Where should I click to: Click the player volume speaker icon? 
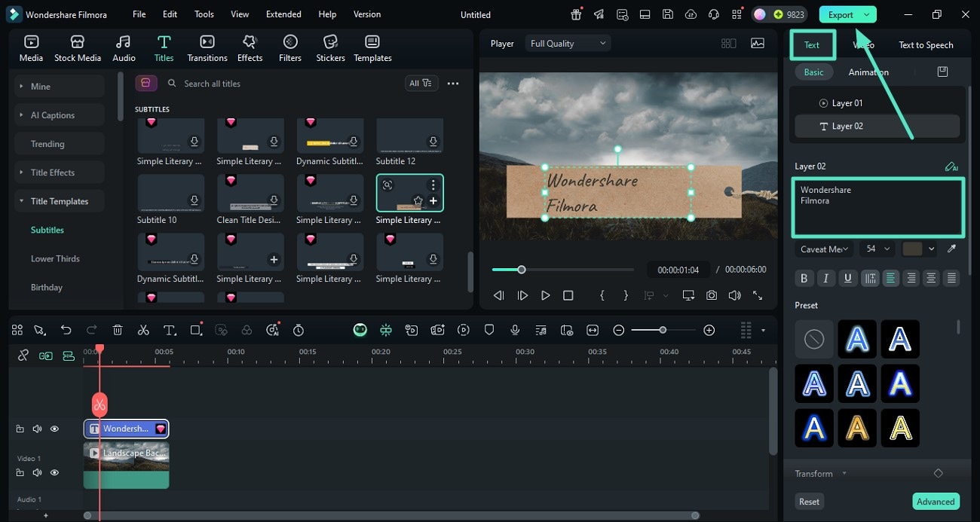pos(734,295)
